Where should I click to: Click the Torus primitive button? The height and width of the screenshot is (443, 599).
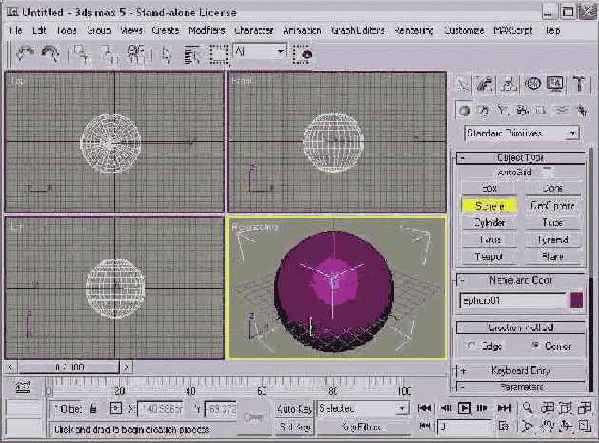pos(489,240)
